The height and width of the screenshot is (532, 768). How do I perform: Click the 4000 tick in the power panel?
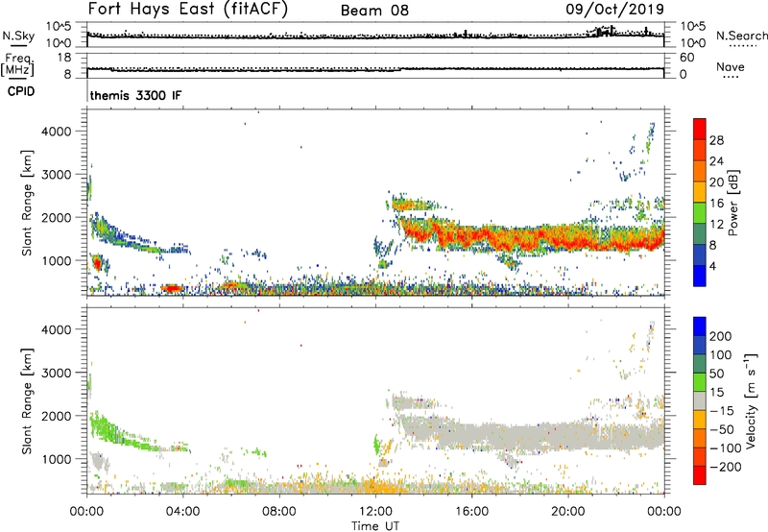pos(57,132)
